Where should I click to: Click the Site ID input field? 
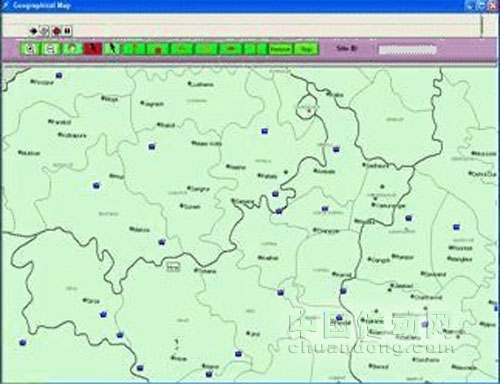coord(407,50)
